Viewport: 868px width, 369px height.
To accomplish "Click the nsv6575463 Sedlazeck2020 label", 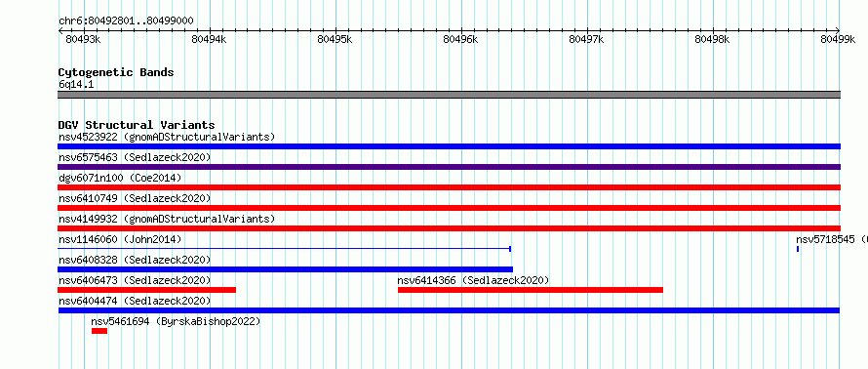I will 135,157.
